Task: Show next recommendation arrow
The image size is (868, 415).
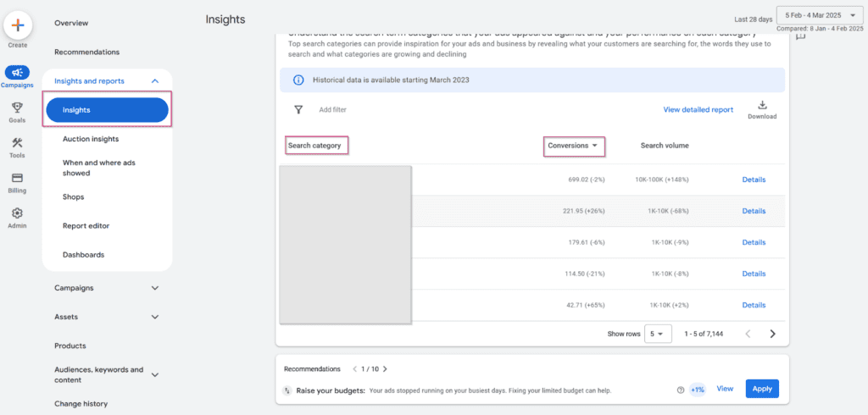Action: [385, 369]
